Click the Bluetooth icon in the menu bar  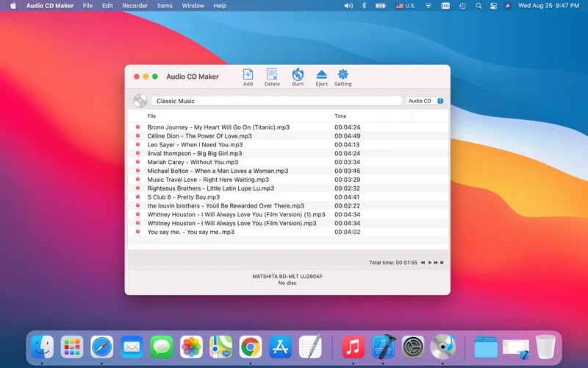(364, 6)
